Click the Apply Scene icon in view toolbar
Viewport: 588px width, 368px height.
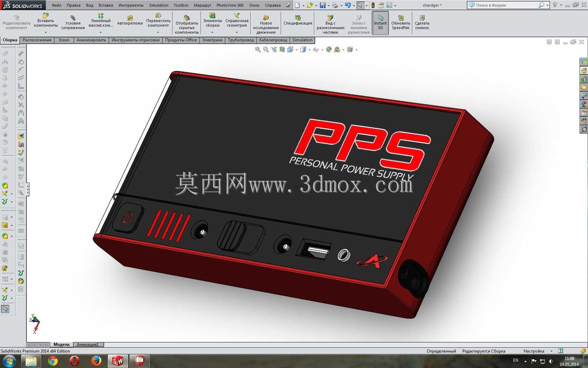point(337,50)
